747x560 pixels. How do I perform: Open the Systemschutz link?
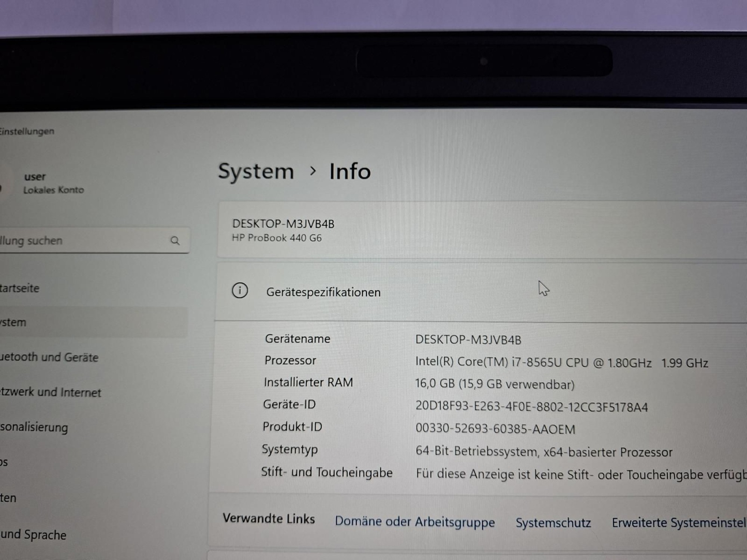553,523
